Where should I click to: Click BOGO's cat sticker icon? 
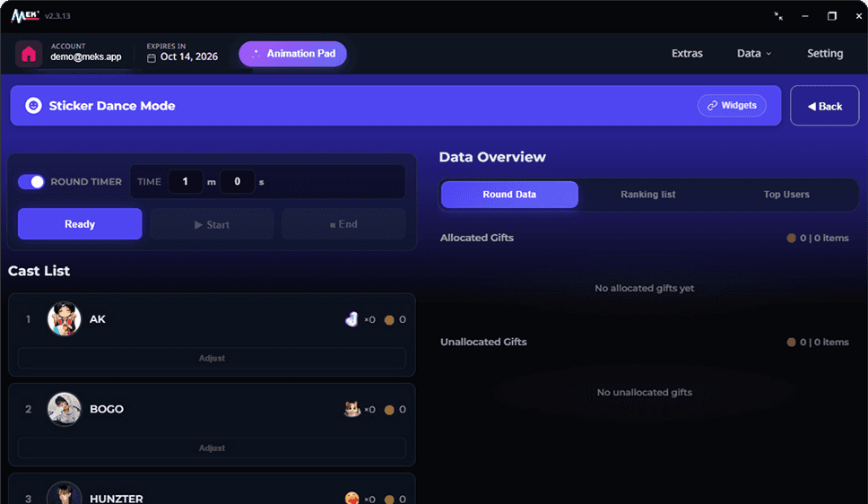(352, 409)
